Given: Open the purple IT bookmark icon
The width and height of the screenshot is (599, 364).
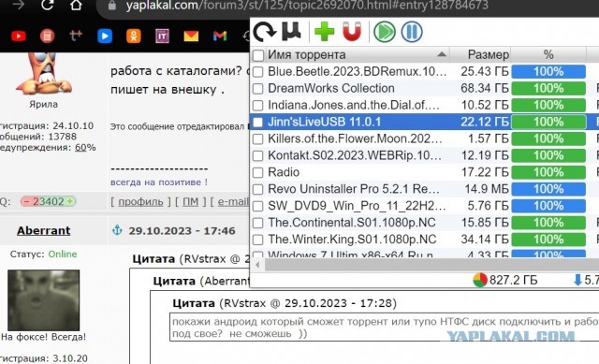Looking at the screenshot, I should click(x=162, y=36).
